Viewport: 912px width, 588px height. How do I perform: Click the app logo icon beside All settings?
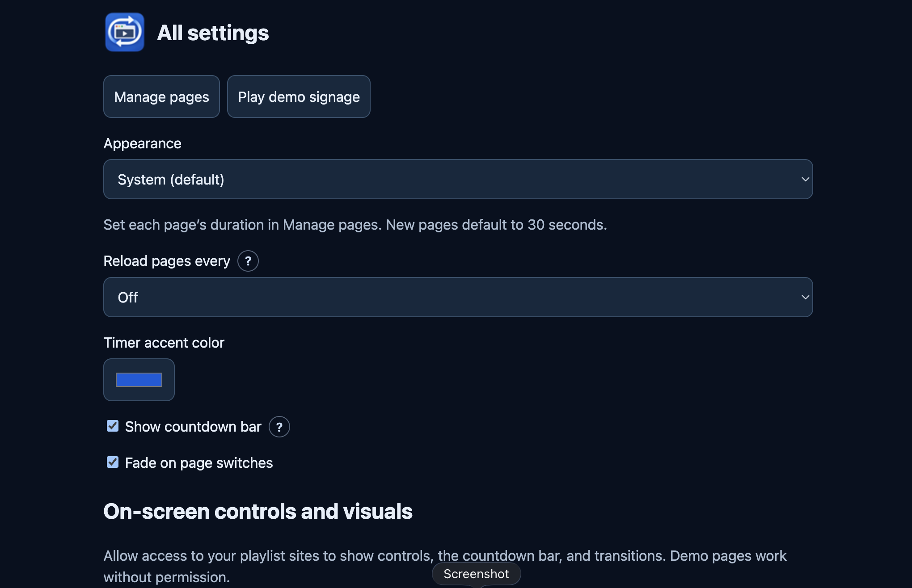pyautogui.click(x=125, y=32)
